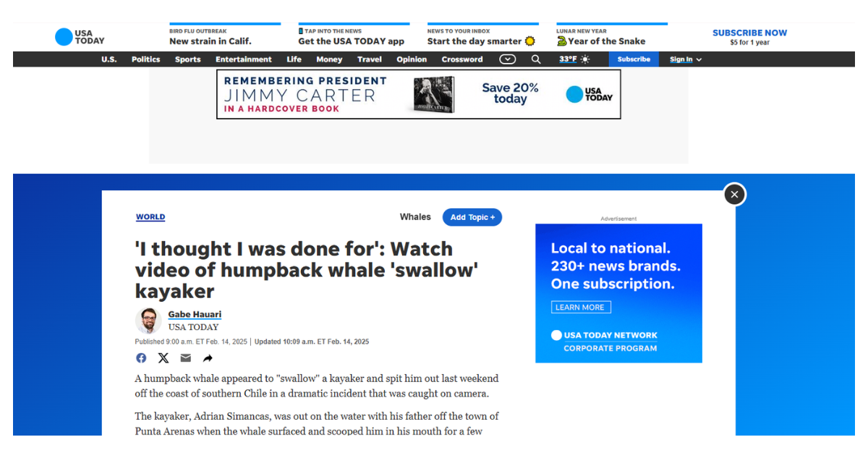Click the USA TODAY Network Corporate Program text

(x=604, y=342)
